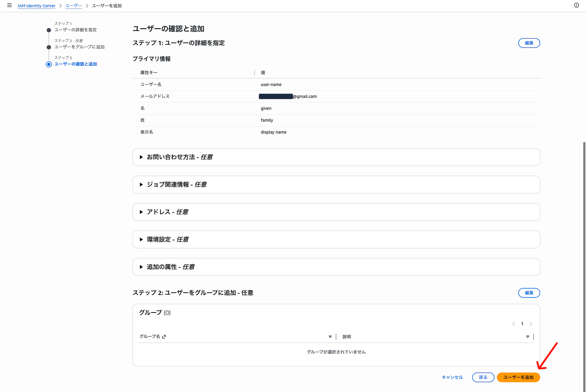Open the グループ名 column filter dropdown
The height and width of the screenshot is (392, 586).
[330, 336]
